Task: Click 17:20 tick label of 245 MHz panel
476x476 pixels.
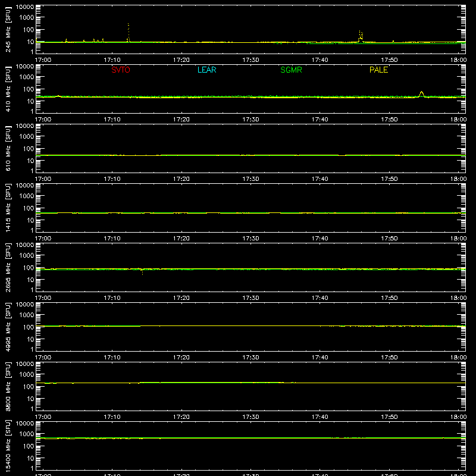Action: click(x=181, y=60)
